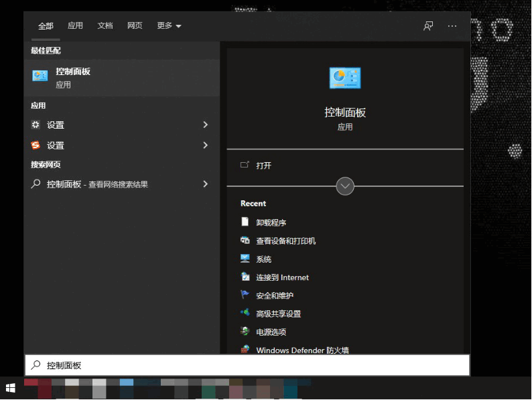Click the flag icon beside 安全和维护
Viewport: 532px width, 400px height.
click(245, 295)
